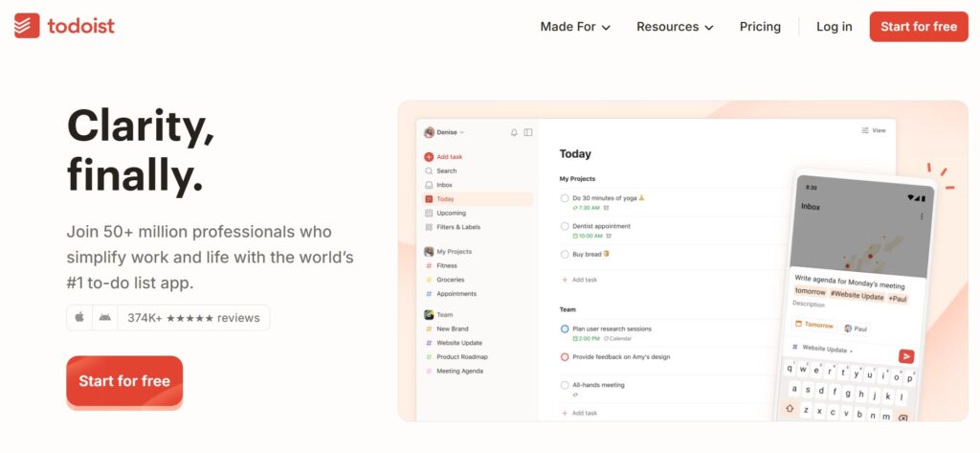Open the Made For dropdown menu
The height and width of the screenshot is (453, 980).
[575, 26]
